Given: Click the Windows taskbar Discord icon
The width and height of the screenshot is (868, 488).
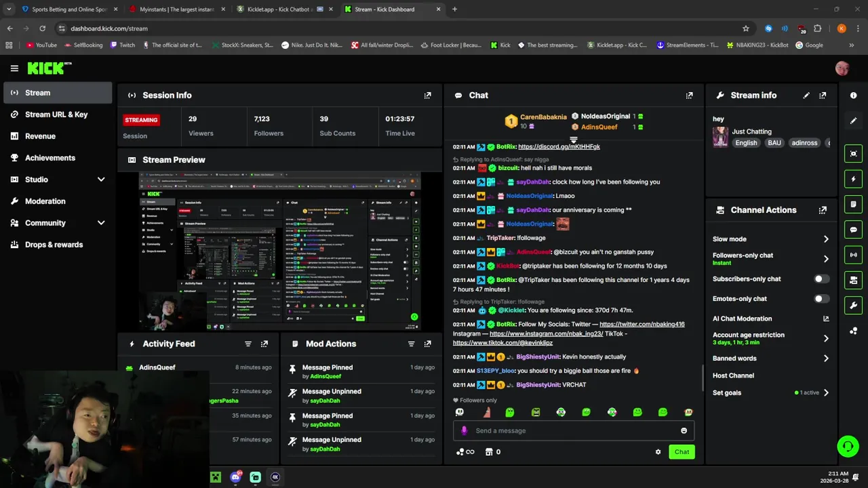Looking at the screenshot, I should [235, 477].
